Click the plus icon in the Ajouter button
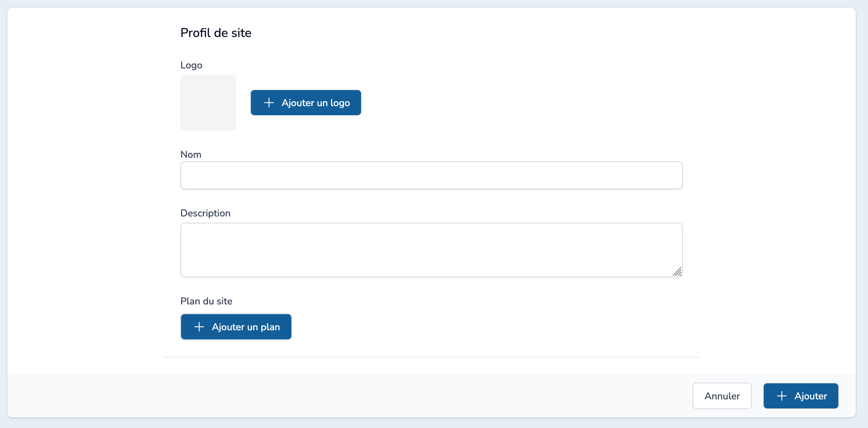Viewport: 868px width, 428px height. [x=781, y=396]
